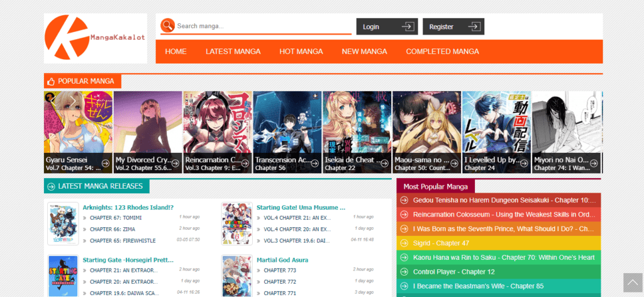The image size is (644, 297).
Task: Open the HOT MANGA menu item
Action: pyautogui.click(x=301, y=52)
